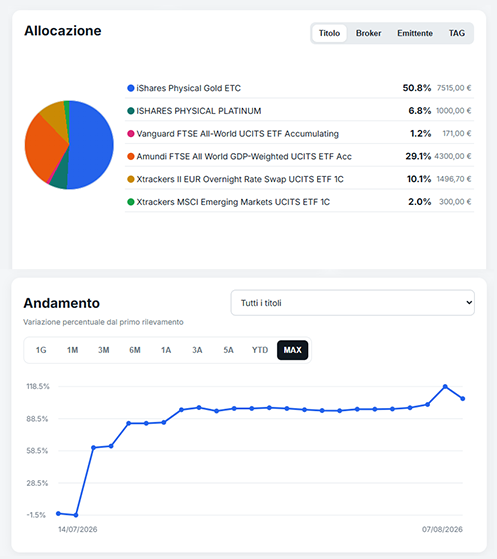497x559 pixels.
Task: Click the 88.5% axis label
Action: tap(37, 419)
